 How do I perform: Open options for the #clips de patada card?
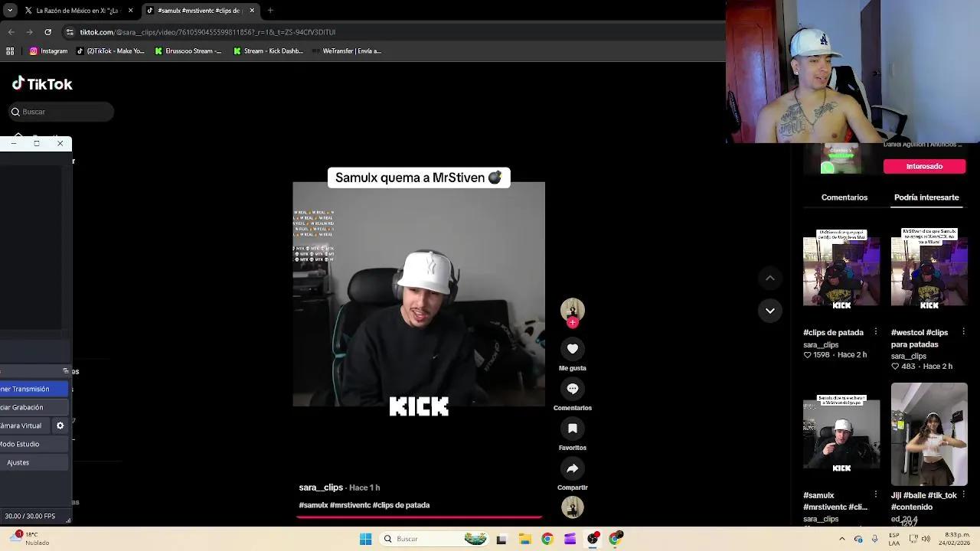click(876, 332)
